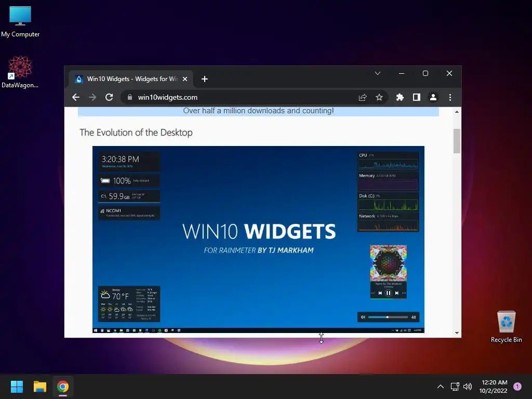Screen dimensions: 532x399
Task: Open the volume speaker tray icon
Action: click(x=468, y=387)
